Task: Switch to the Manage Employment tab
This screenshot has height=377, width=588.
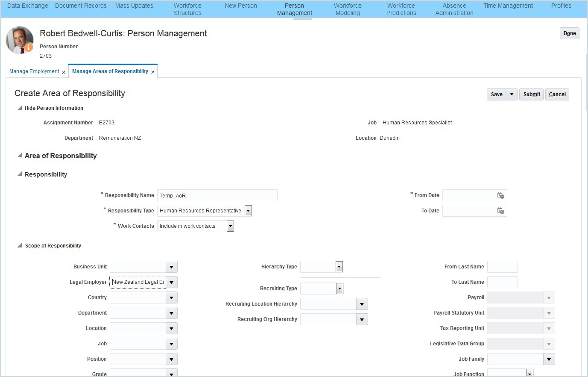Action: 34,71
